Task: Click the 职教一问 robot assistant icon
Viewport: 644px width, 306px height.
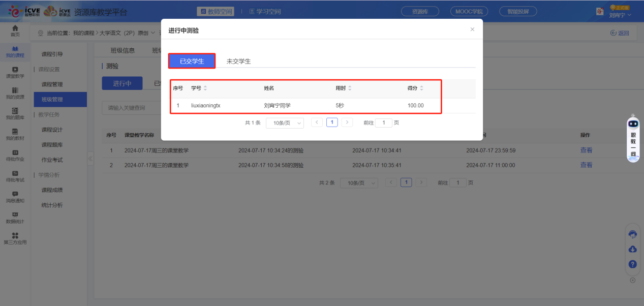Action: tap(633, 138)
